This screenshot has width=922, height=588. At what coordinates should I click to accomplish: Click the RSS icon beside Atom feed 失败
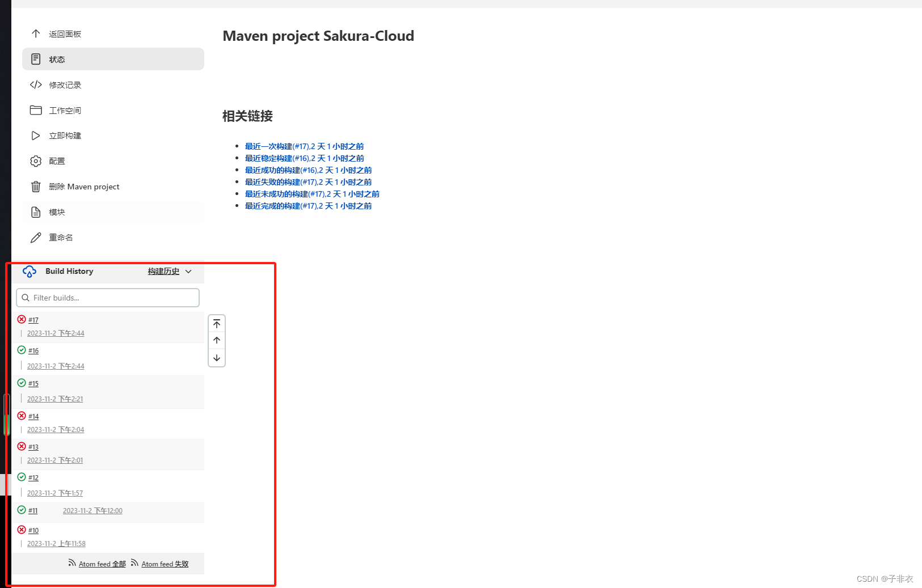[134, 562]
